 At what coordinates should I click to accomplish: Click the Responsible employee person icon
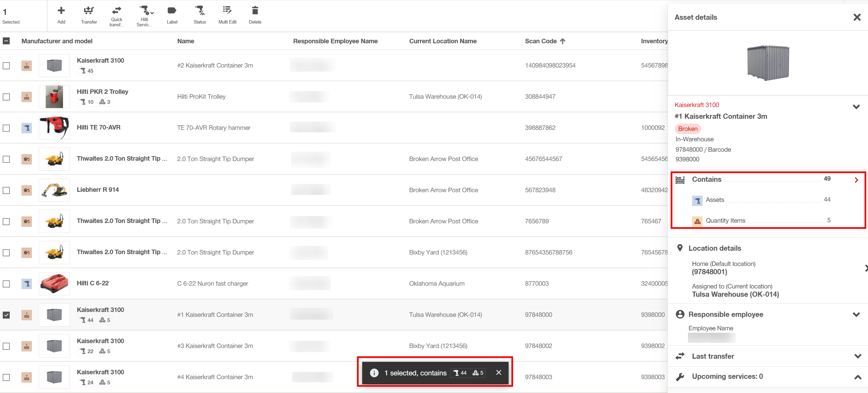pos(680,314)
